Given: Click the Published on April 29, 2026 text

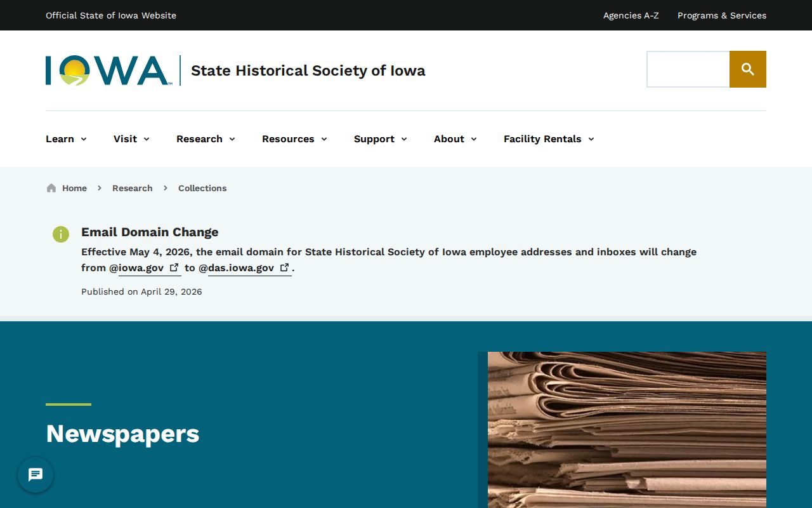Looking at the screenshot, I should [141, 292].
